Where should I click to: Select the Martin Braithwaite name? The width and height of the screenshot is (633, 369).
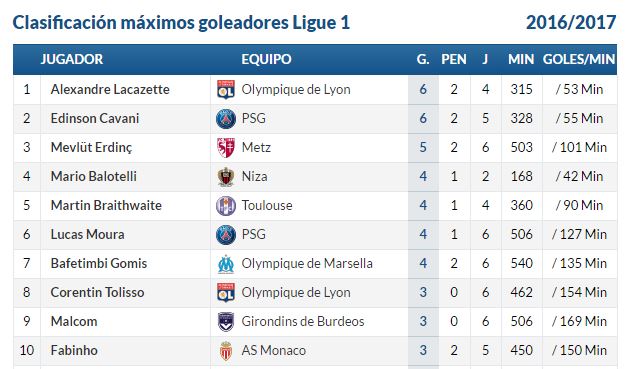(x=106, y=205)
